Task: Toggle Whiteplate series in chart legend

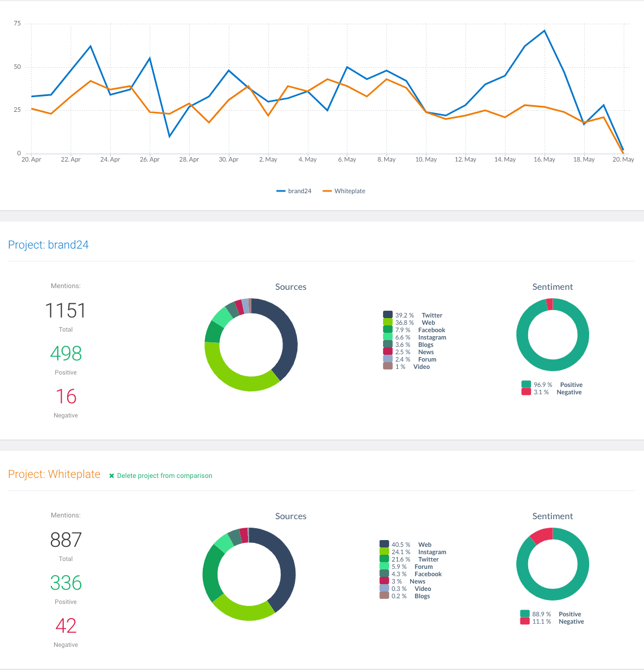Action: (x=344, y=191)
